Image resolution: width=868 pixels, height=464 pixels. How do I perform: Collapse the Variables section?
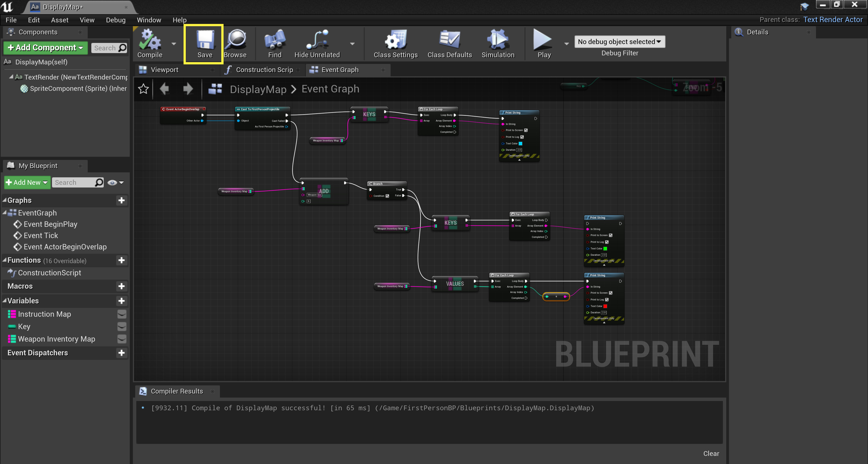(x=5, y=300)
